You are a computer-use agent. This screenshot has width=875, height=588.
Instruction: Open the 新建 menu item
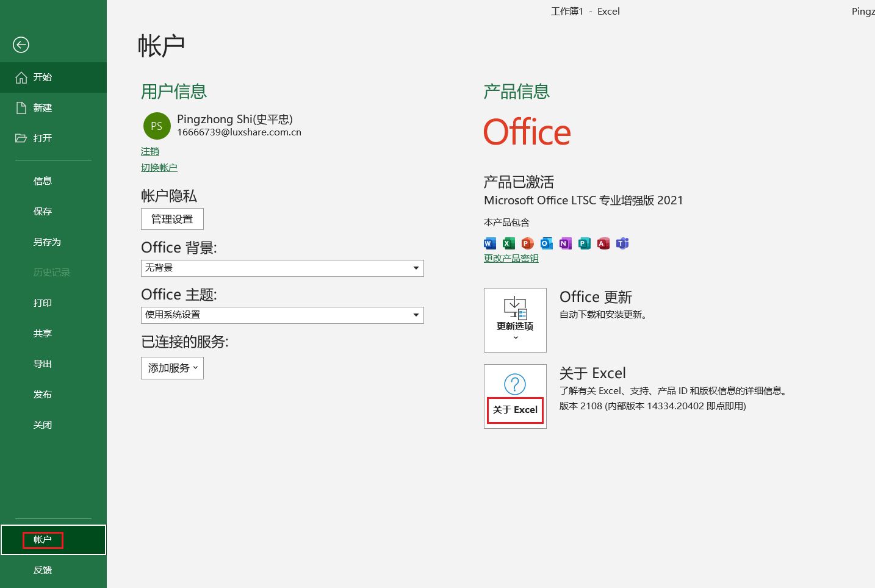43,108
